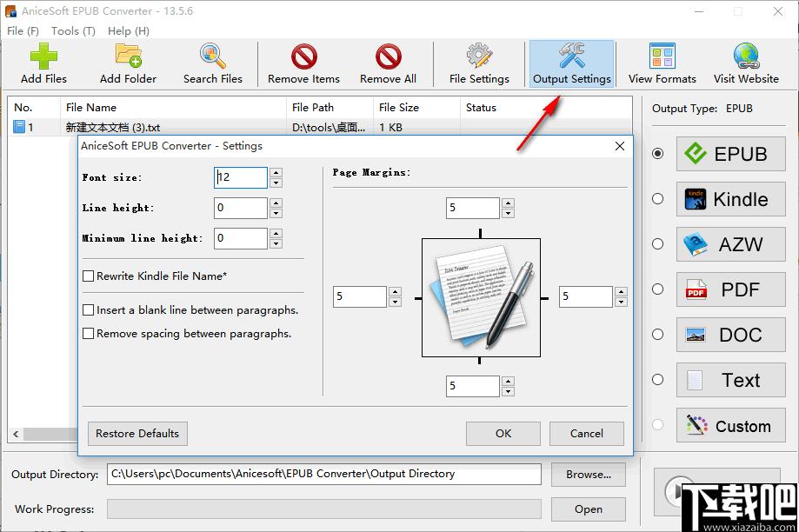799x532 pixels.
Task: Sort by File Path column header
Action: tap(330, 108)
